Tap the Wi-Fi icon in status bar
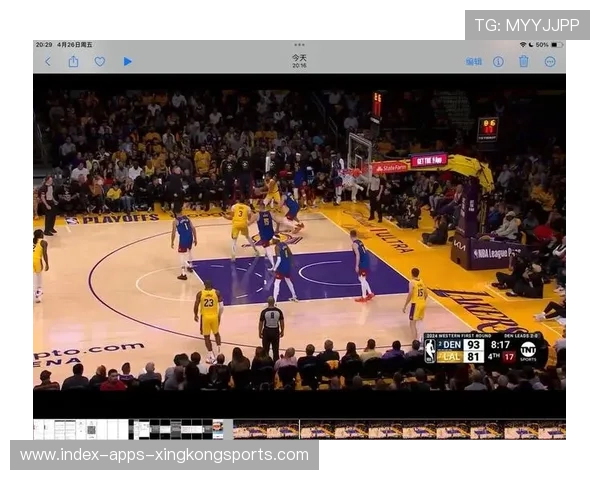Image resolution: width=600 pixels, height=480 pixels. click(x=522, y=45)
